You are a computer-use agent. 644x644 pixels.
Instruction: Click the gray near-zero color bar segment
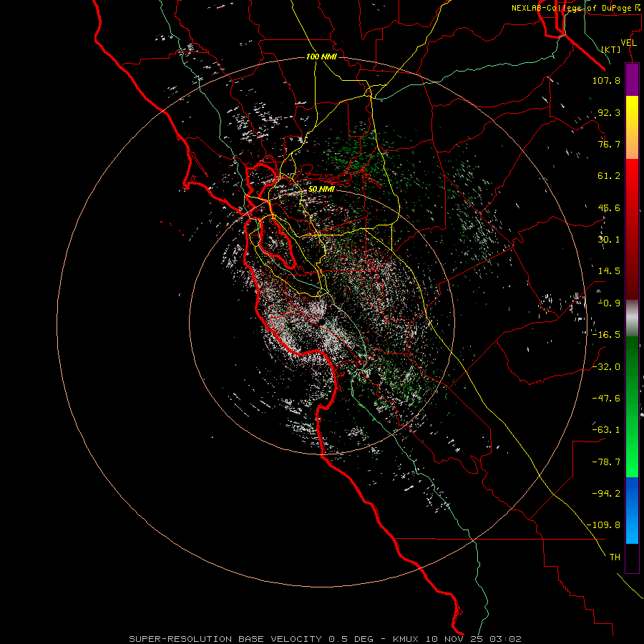tap(632, 318)
